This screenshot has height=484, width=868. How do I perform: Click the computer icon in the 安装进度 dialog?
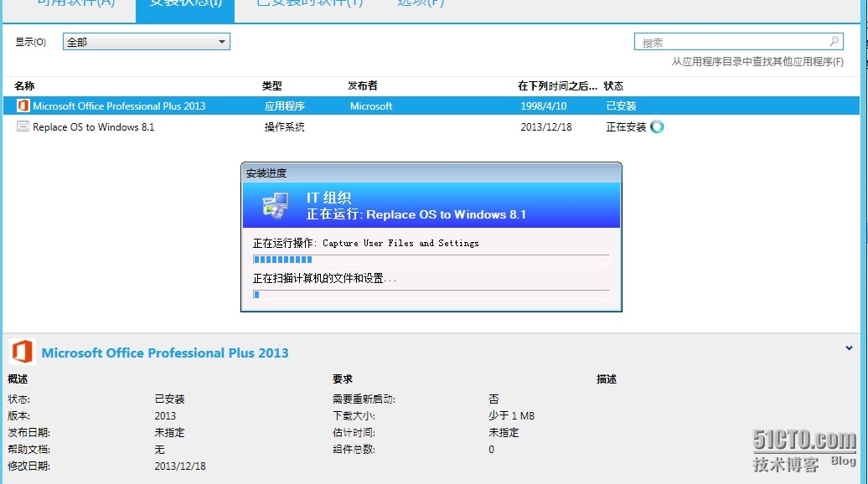[x=275, y=206]
